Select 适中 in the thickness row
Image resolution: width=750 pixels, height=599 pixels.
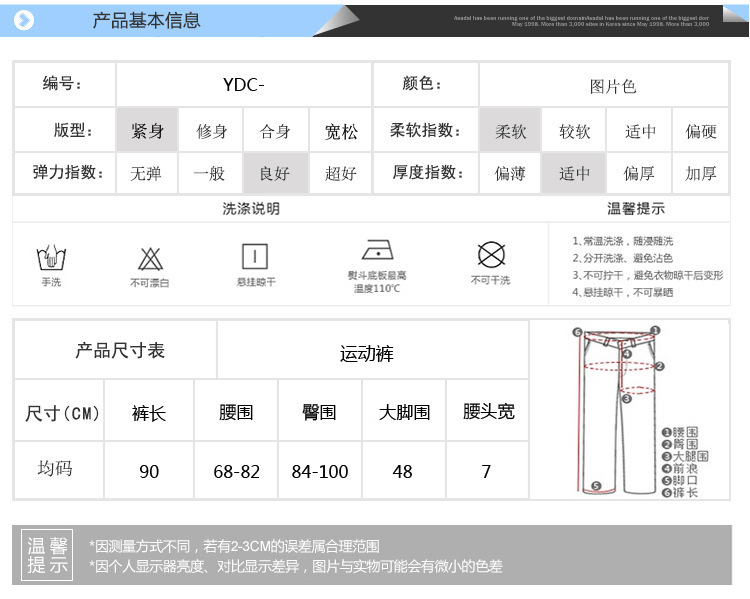575,173
